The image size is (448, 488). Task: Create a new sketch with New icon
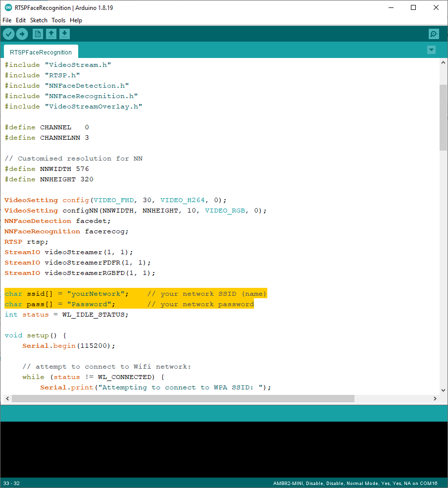38,34
